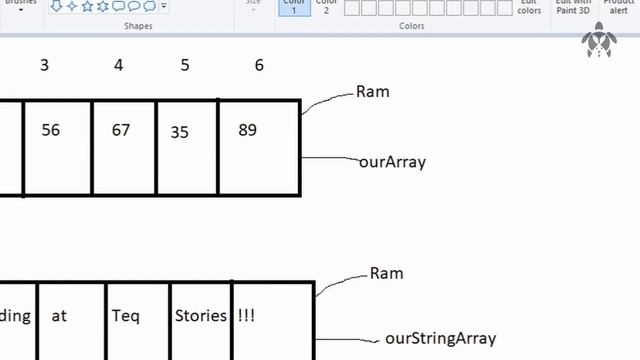This screenshot has height=360, width=640.
Task: Select the six-point star shape
Action: pyautogui.click(x=103, y=6)
